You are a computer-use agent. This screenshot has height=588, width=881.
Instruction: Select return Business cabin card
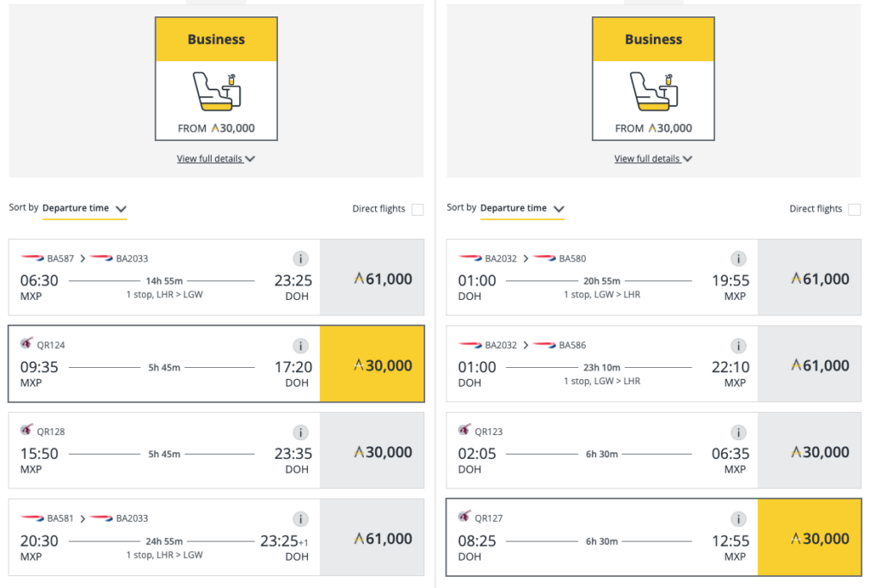click(654, 78)
